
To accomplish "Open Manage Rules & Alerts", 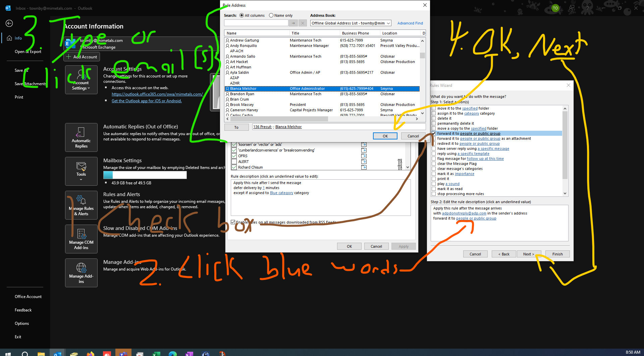I will tap(81, 205).
